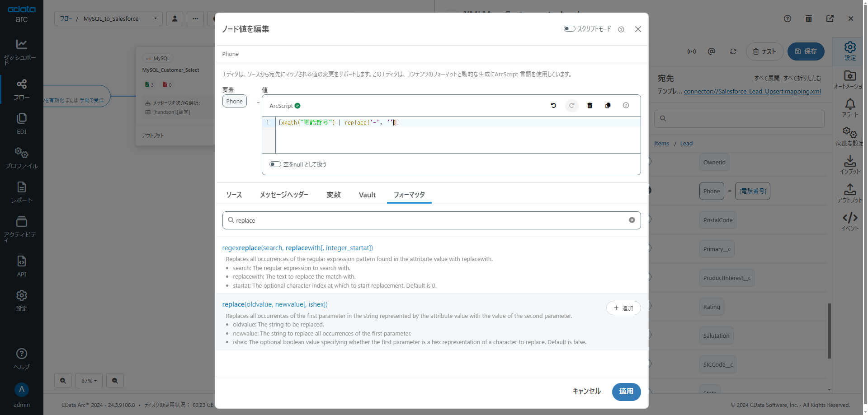Click the Items breadcrumb link
Image resolution: width=868 pixels, height=415 pixels.
pyautogui.click(x=661, y=144)
